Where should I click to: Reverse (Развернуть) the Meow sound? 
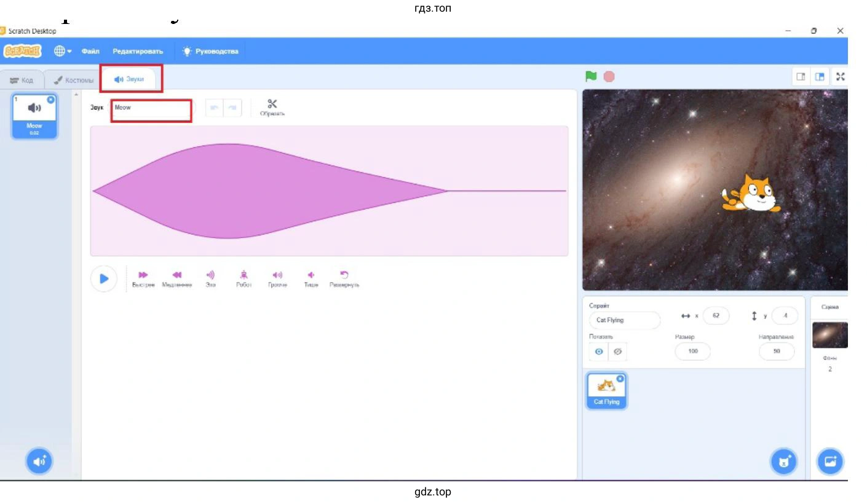[344, 275]
